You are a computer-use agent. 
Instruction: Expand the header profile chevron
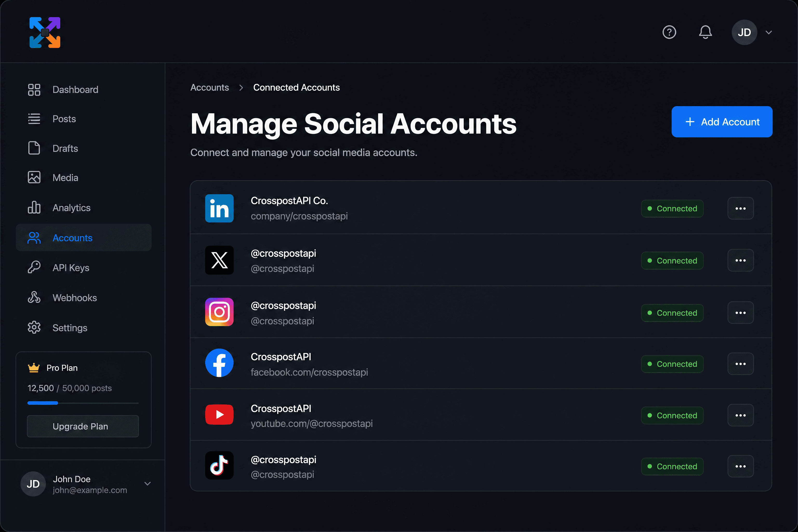768,32
